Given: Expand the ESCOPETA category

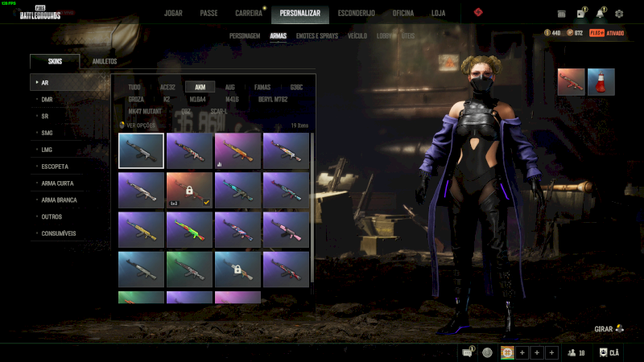Looking at the screenshot, I should click(55, 167).
